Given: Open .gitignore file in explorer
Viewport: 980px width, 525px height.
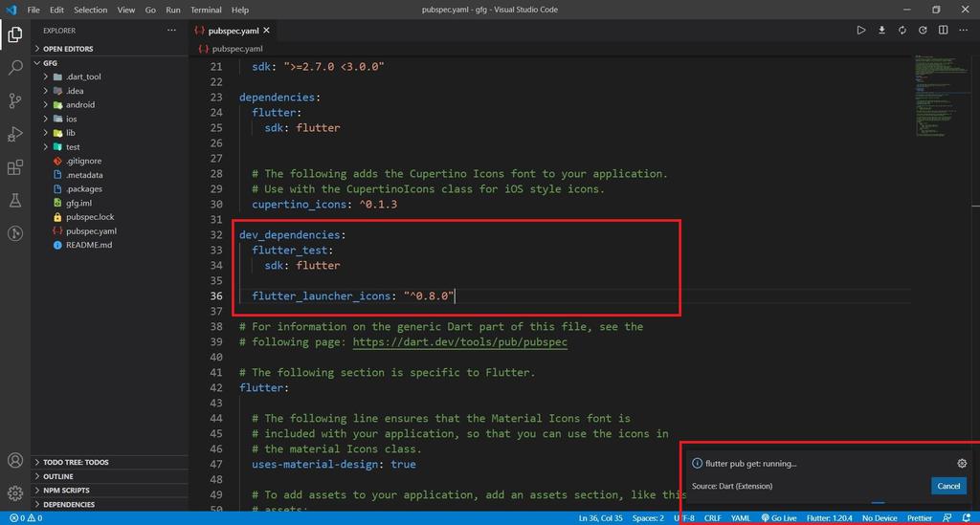Looking at the screenshot, I should click(x=109, y=161).
